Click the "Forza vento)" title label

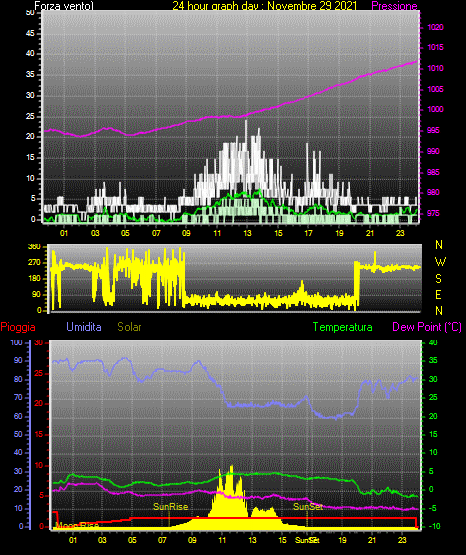coord(64,6)
